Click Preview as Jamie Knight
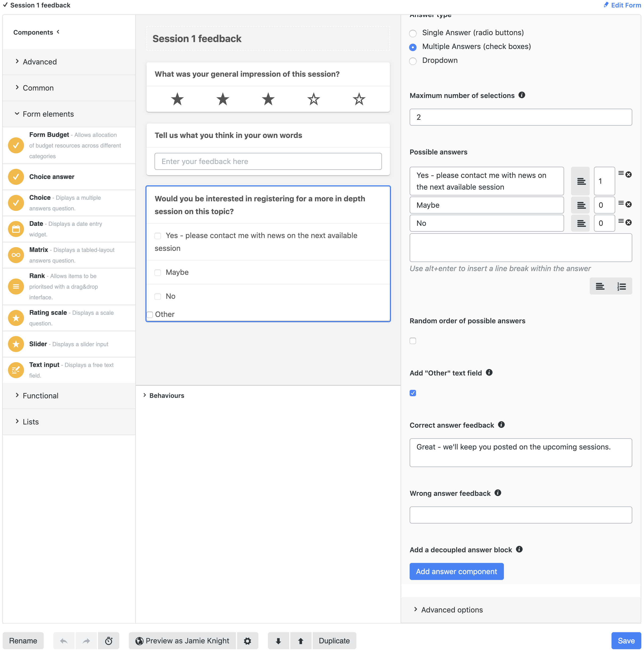644x654 pixels. (182, 640)
